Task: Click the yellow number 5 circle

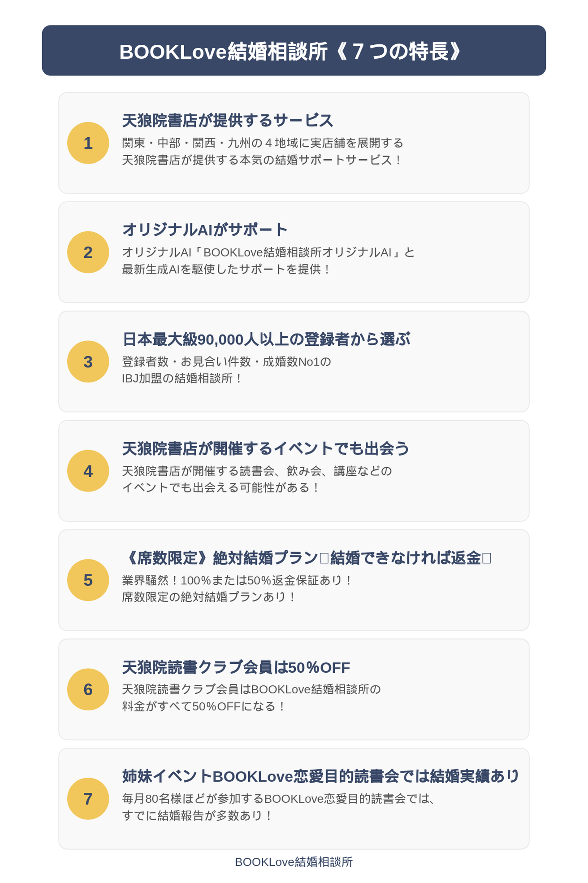Action: tap(88, 580)
